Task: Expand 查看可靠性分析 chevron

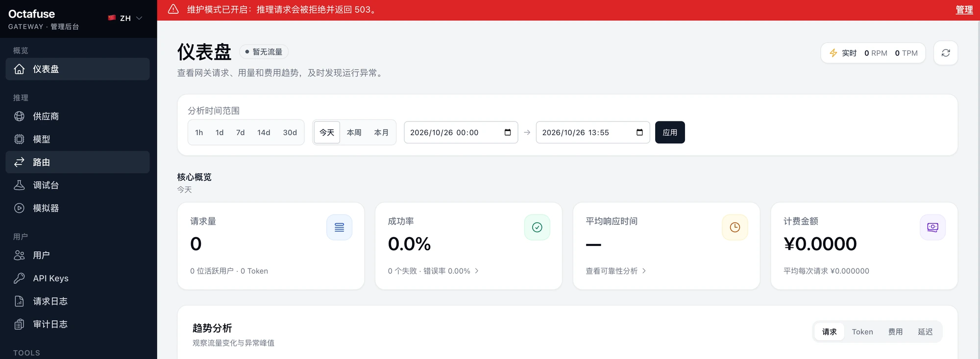Action: point(644,271)
